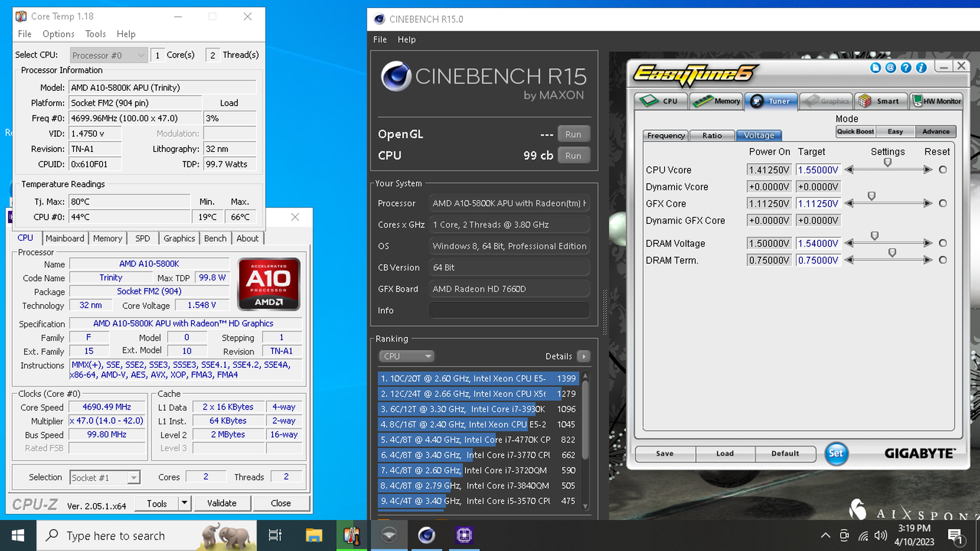Decrease CPU Vcore with left arrow
The image size is (980, 551).
(x=849, y=170)
